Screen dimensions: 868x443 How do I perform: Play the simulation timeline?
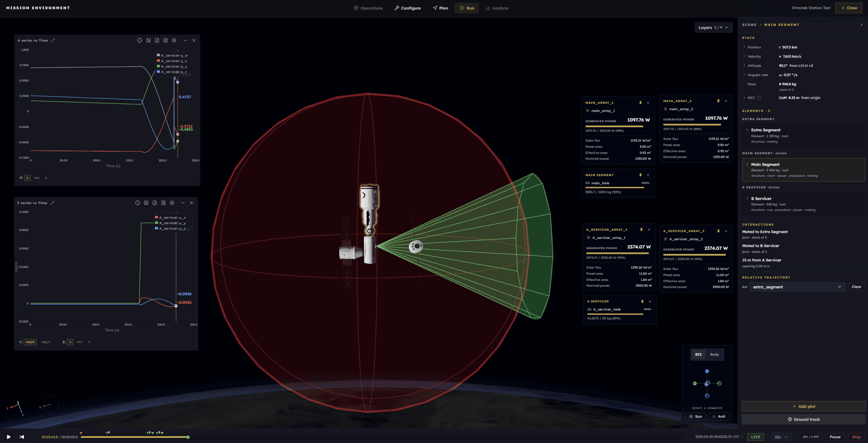[9, 437]
